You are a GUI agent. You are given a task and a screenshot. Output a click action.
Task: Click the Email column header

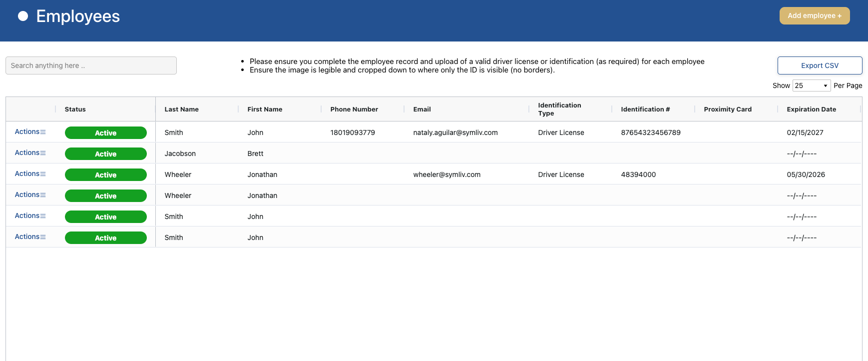422,109
